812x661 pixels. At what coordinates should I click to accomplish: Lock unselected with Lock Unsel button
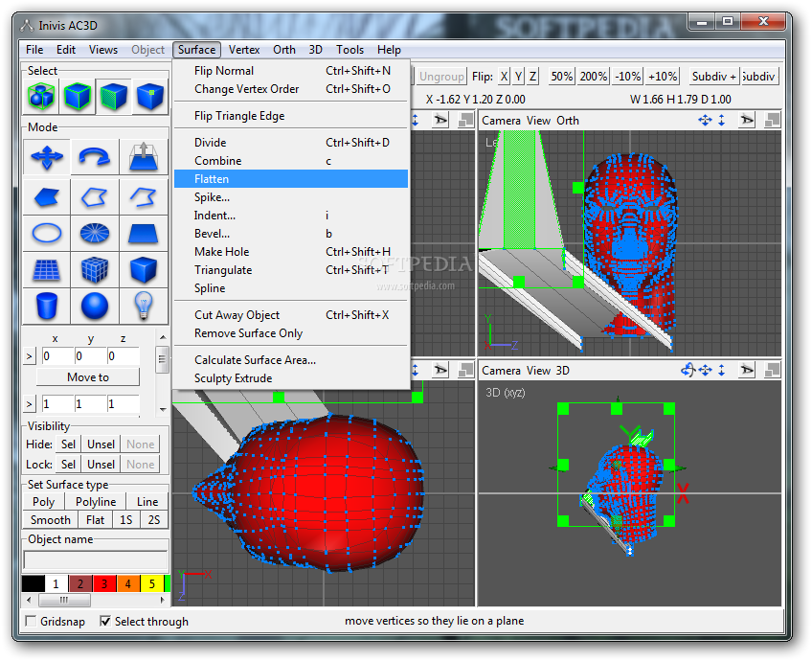101,465
